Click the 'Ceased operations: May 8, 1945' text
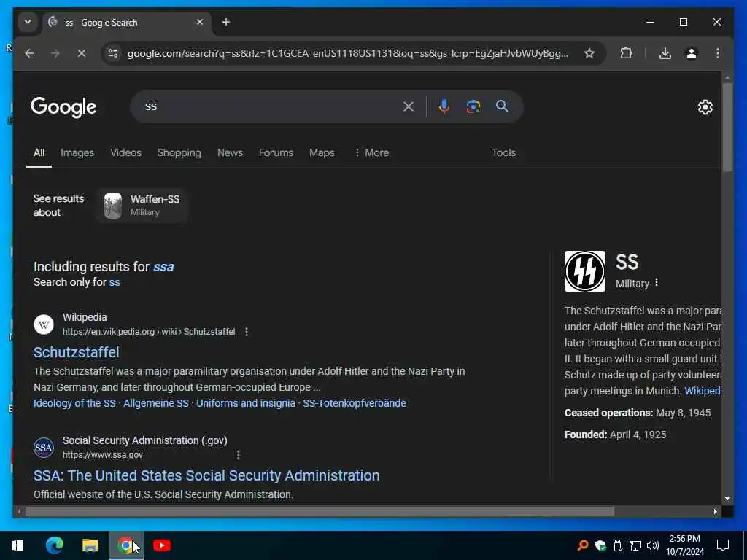The image size is (747, 560). tap(638, 413)
